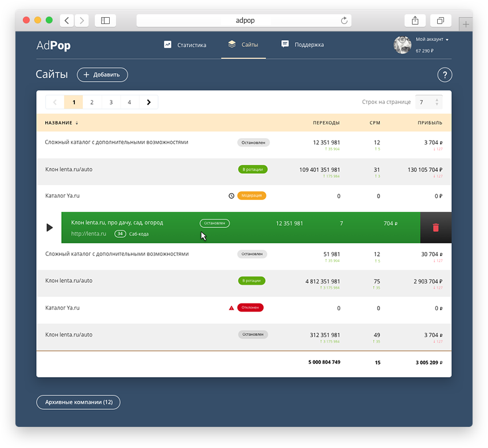Click the Модерация status badge
Viewport: 488px width, 448px height.
(x=251, y=195)
